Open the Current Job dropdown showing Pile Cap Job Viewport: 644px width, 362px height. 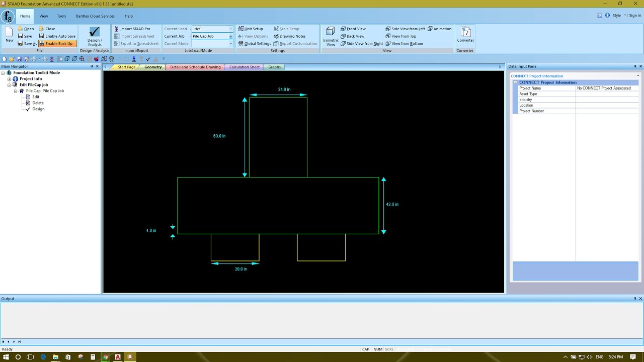[230, 36]
